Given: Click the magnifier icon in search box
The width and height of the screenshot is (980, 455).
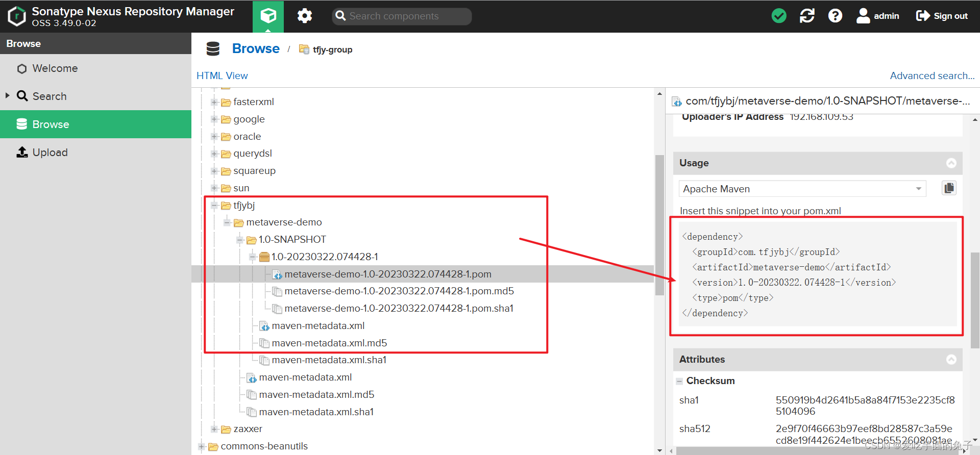Looking at the screenshot, I should coord(340,16).
